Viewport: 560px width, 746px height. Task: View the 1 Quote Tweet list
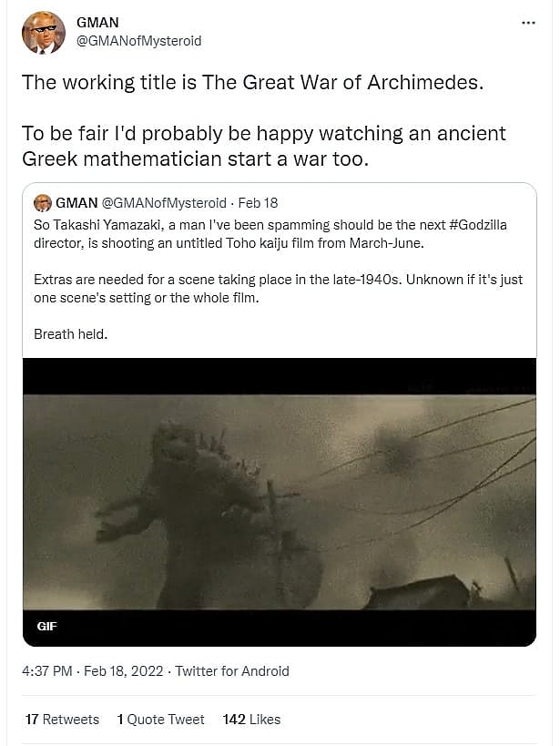pyautogui.click(x=161, y=720)
